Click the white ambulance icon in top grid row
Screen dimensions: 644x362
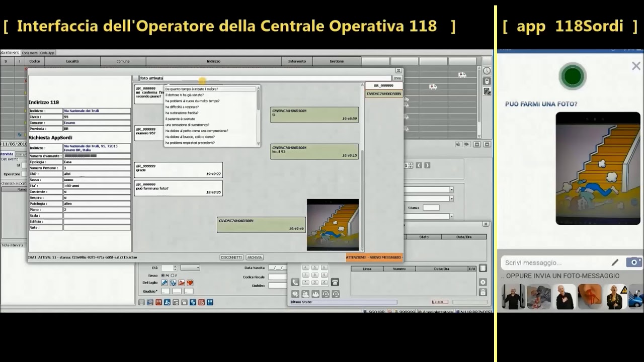coord(462,75)
